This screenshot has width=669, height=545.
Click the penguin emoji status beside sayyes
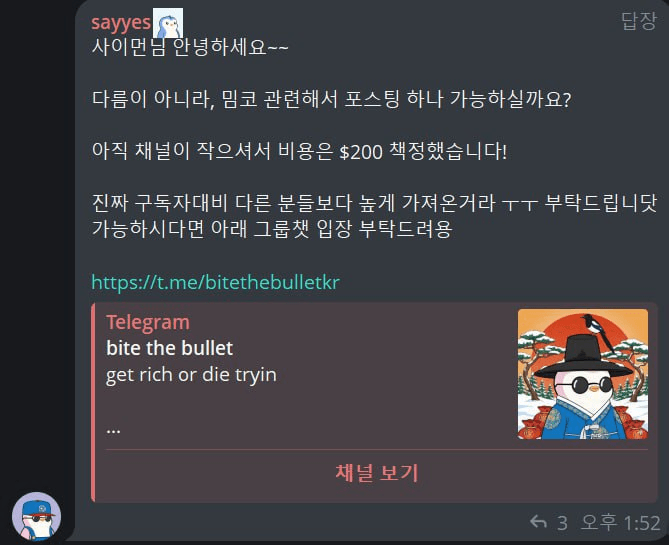click(168, 23)
